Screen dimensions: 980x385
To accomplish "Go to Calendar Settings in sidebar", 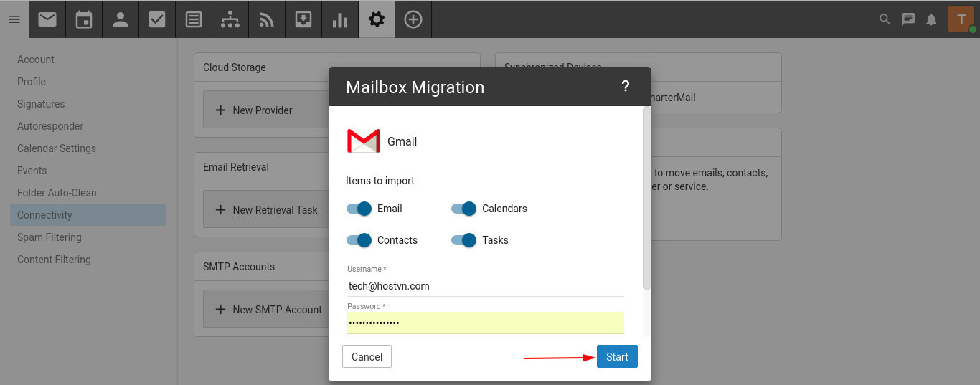I will coord(57,148).
